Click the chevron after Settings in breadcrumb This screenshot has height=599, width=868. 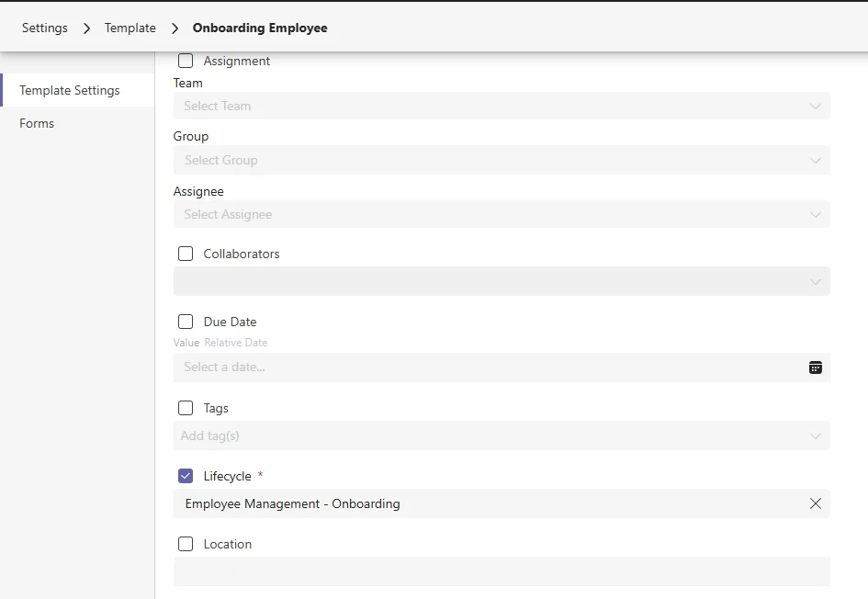[86, 28]
